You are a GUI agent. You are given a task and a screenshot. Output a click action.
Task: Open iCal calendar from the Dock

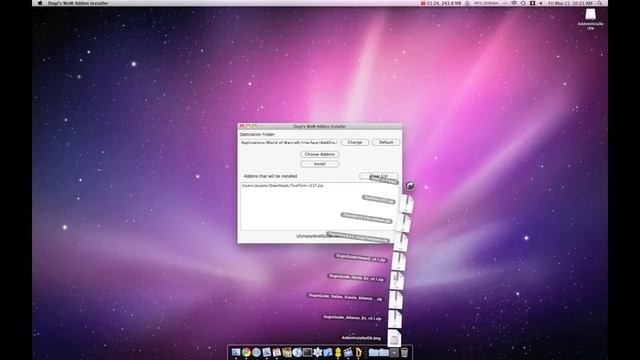coord(277,352)
